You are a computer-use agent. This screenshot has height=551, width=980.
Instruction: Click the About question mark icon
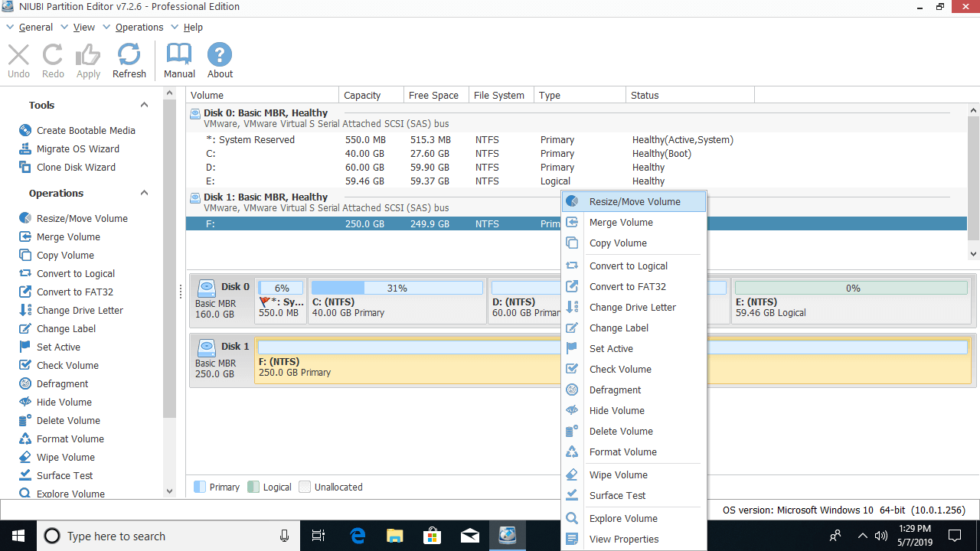tap(220, 55)
